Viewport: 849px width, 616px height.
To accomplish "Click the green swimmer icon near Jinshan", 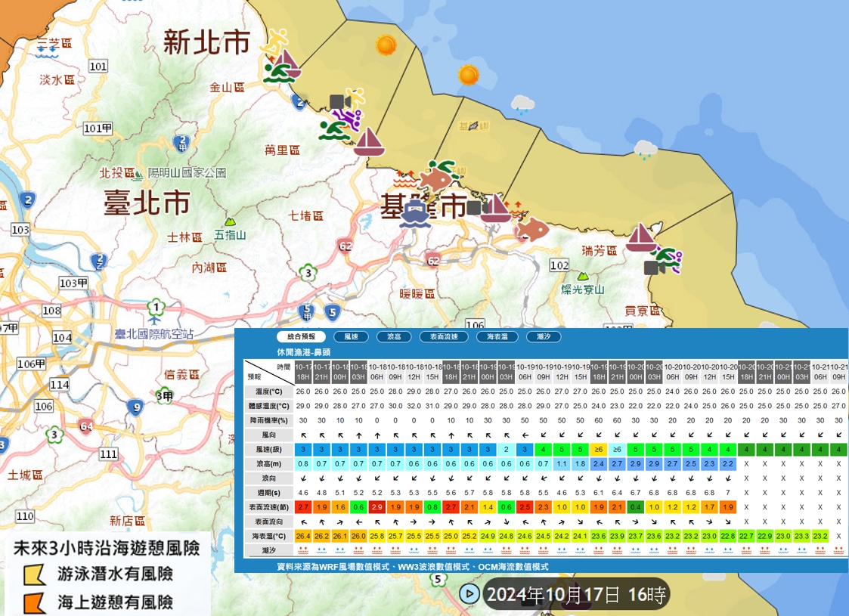I will tap(276, 73).
